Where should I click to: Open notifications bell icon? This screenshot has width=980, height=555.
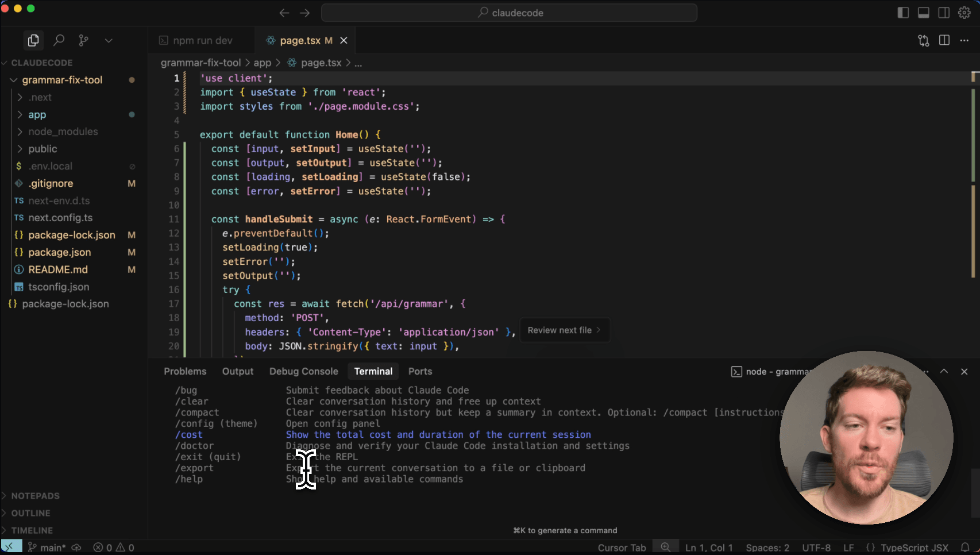965,548
